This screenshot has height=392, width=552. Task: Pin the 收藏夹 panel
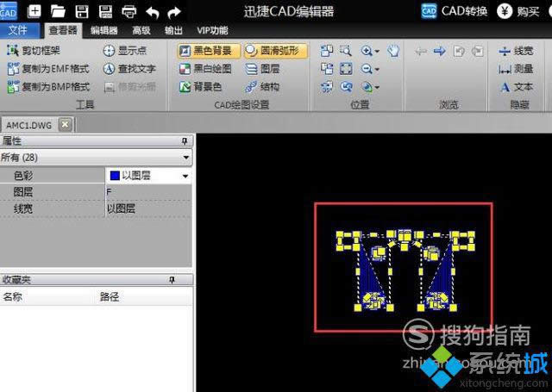pyautogui.click(x=172, y=280)
